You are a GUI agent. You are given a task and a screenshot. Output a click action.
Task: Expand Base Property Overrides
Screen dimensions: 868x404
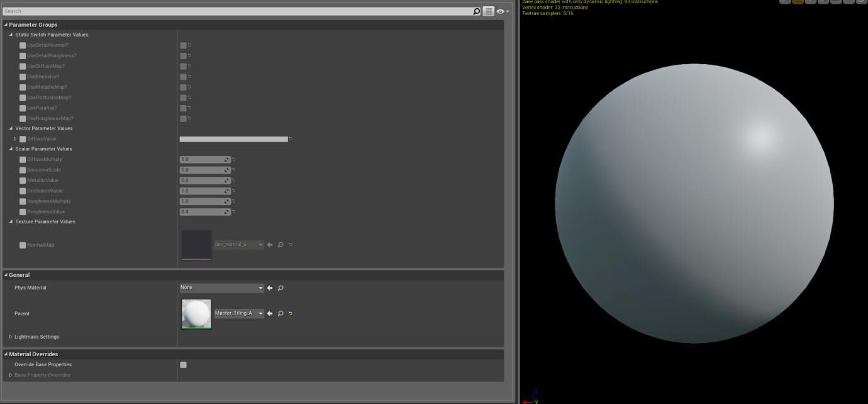pyautogui.click(x=11, y=375)
